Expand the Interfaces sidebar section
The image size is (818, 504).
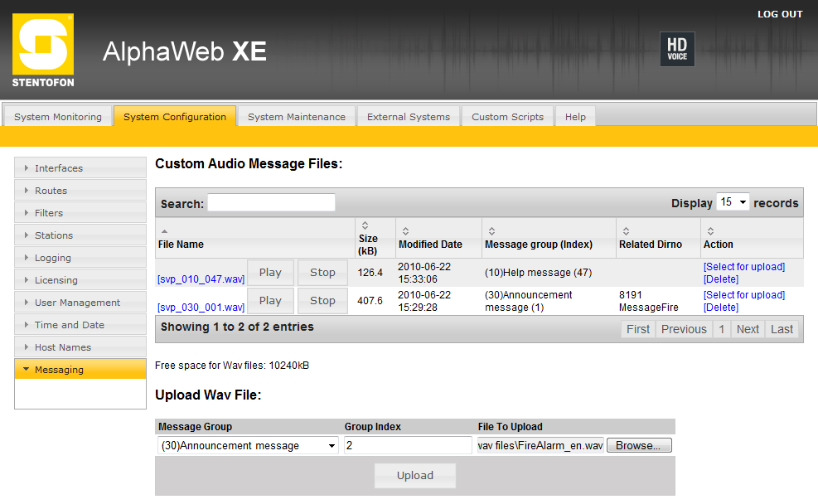pos(80,168)
